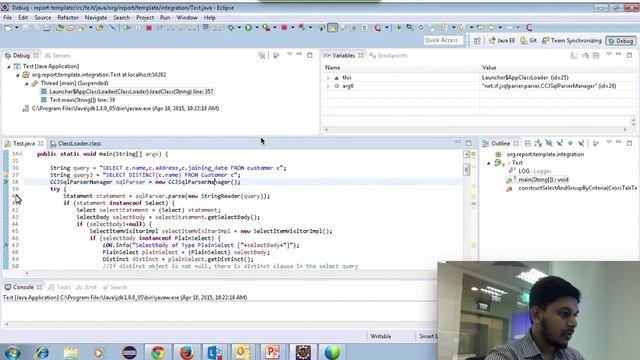Click Remove All Terminated Launches icon
The height and width of the screenshot is (360, 640).
pos(262,55)
